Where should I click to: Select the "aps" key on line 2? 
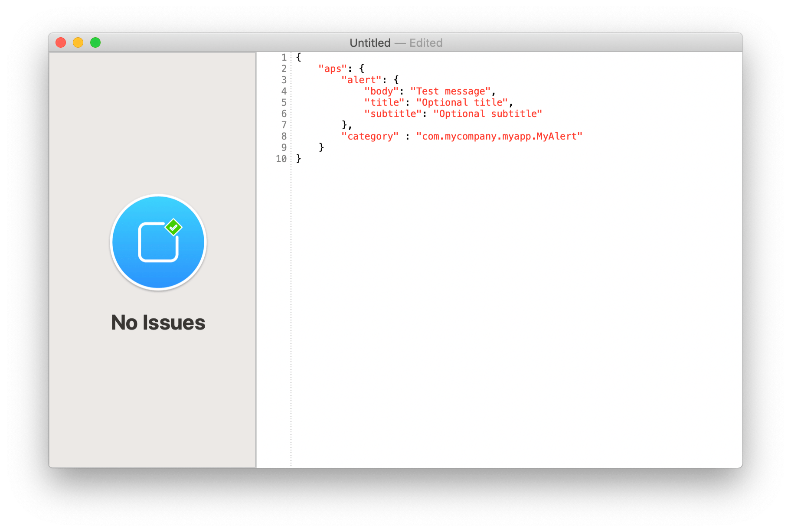click(x=332, y=68)
